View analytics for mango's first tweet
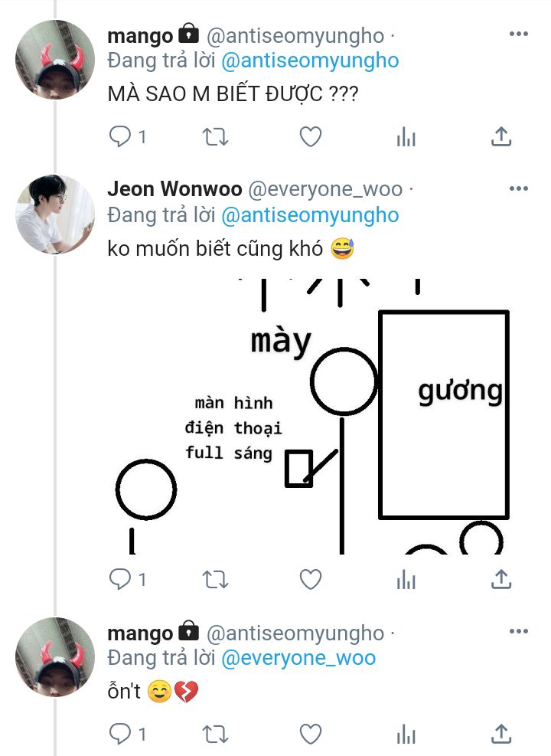The height and width of the screenshot is (756, 551). pyautogui.click(x=406, y=137)
